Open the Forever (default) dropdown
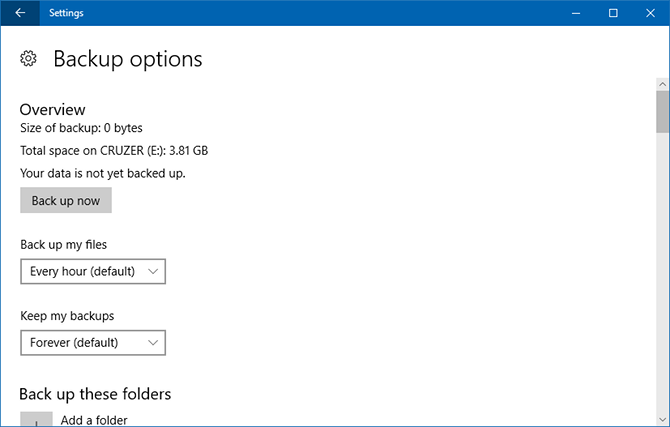Screen dimensions: 670x427 point(92,343)
